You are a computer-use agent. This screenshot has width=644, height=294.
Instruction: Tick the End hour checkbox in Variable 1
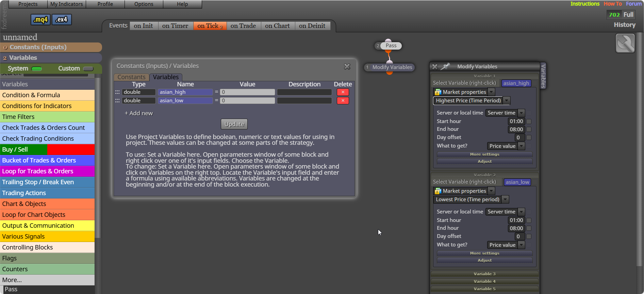tap(529, 129)
